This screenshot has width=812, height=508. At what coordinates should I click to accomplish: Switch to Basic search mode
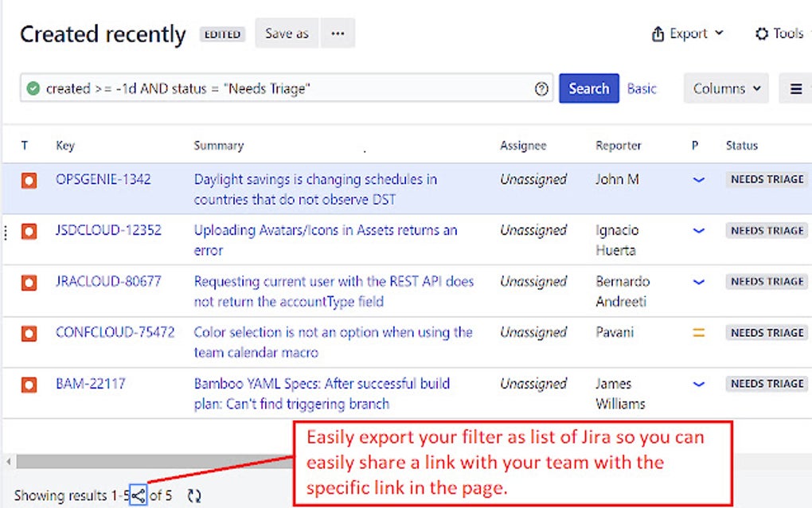pos(642,88)
